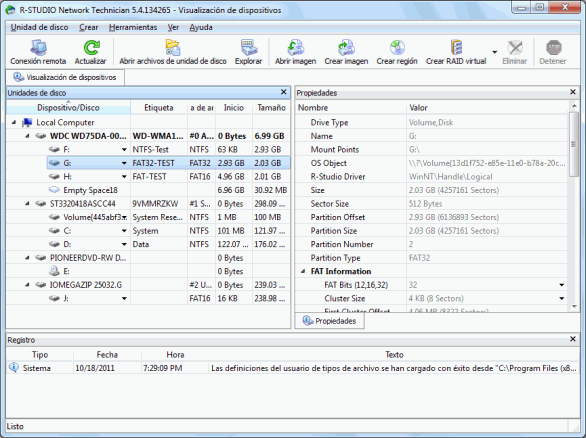Viewport: 586px width, 438px height.
Task: Click the J: volume icon
Action: (54, 298)
